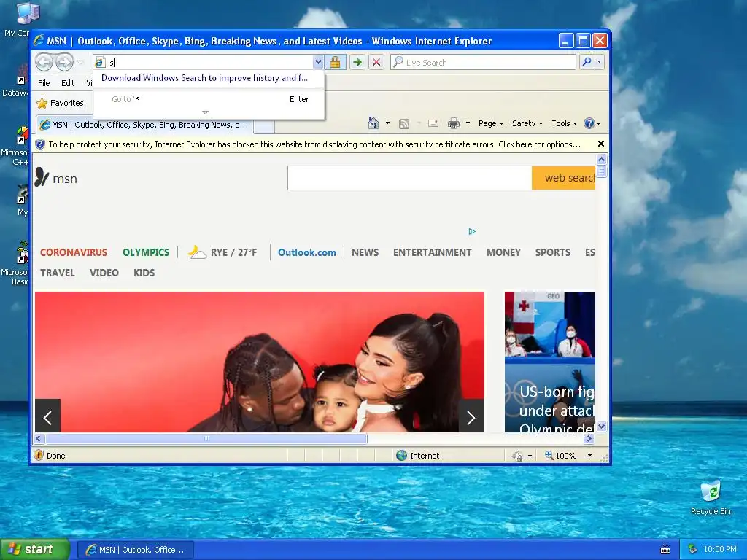Open a new blank tab
Screen dimensions: 747x560
tap(264, 125)
